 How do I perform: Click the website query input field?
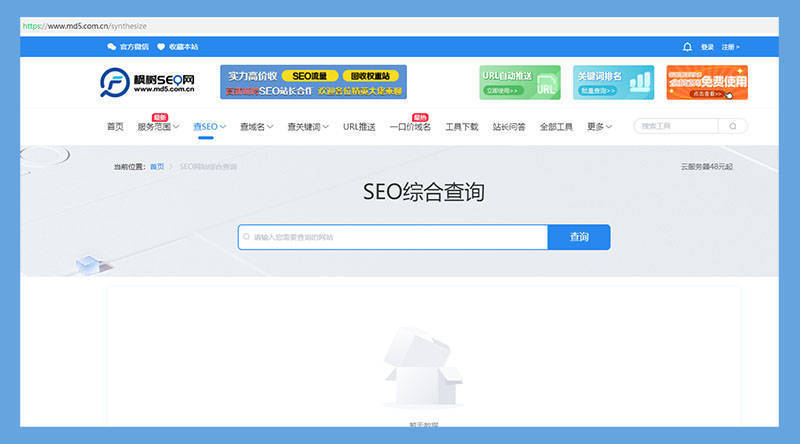395,237
